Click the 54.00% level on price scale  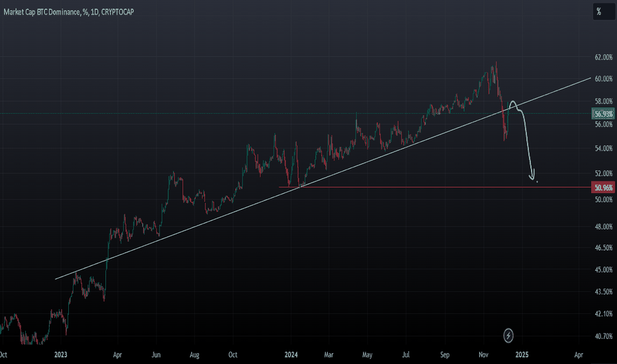(603, 148)
